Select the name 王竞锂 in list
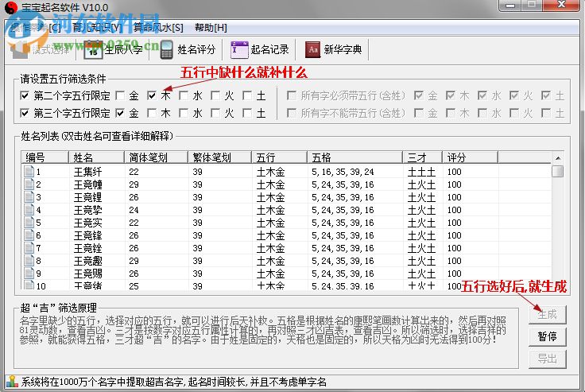The height and width of the screenshot is (392, 585). tap(87, 197)
